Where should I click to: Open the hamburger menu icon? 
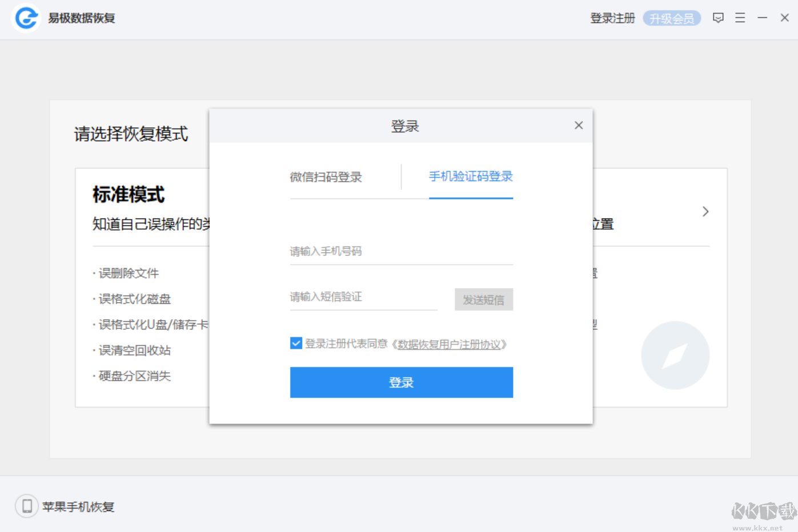coord(740,18)
